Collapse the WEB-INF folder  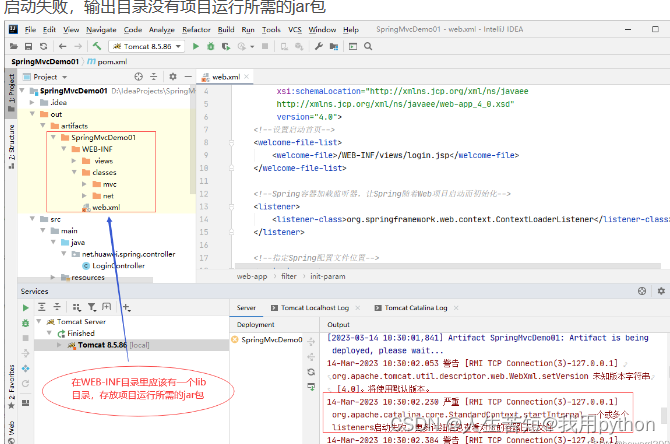pos(64,149)
